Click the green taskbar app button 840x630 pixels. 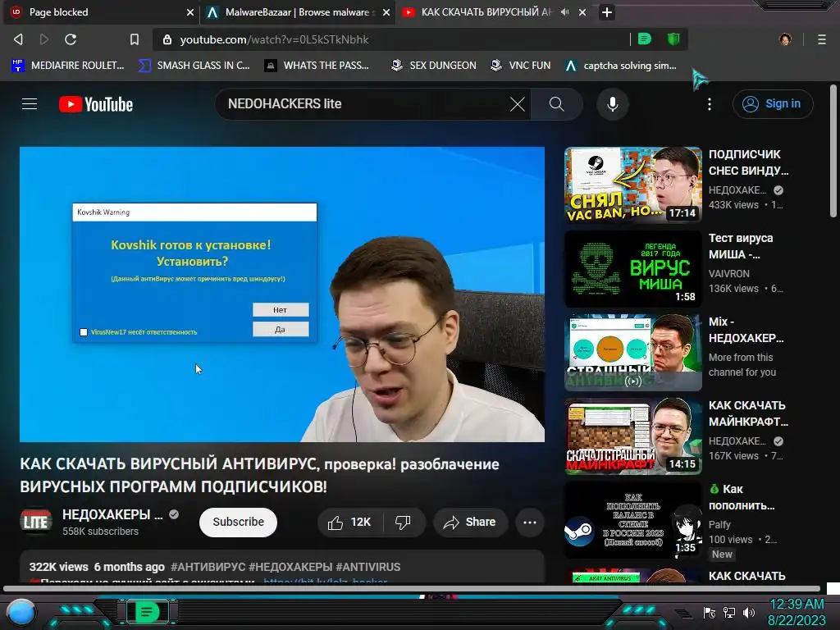tap(146, 612)
